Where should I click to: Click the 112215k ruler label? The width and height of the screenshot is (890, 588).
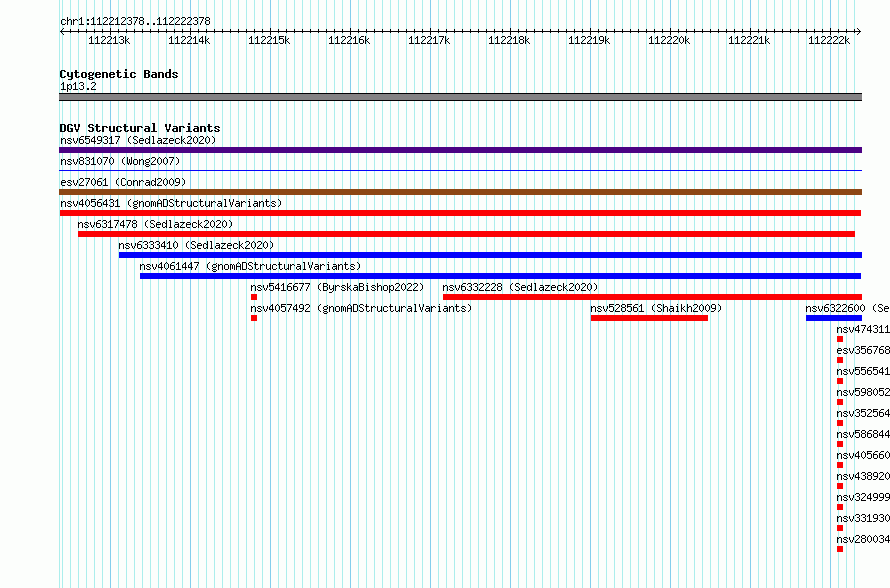[269, 40]
